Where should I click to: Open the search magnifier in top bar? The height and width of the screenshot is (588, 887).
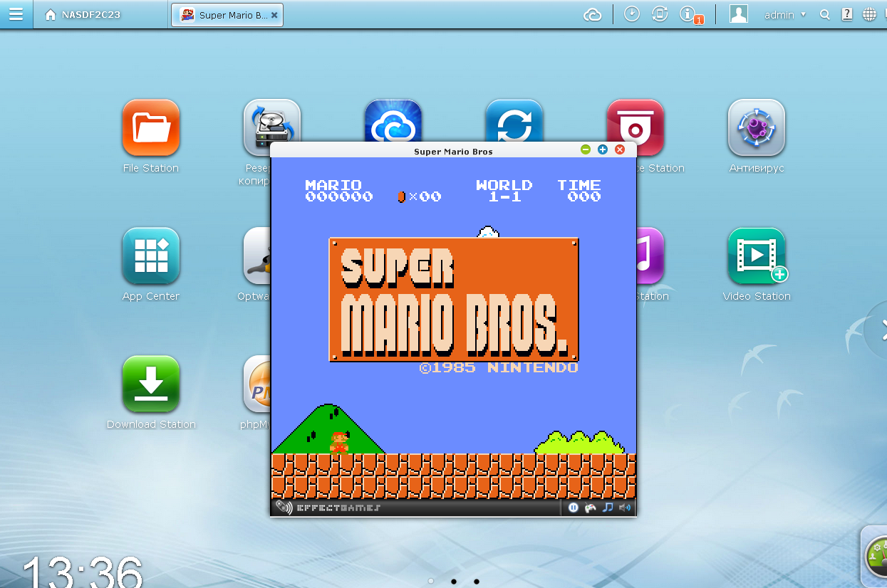(825, 15)
